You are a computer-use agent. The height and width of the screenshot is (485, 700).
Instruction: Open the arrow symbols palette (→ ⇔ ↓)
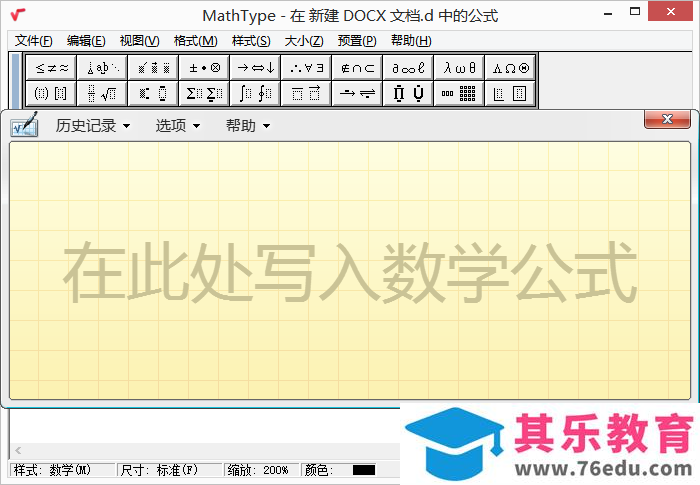point(255,68)
